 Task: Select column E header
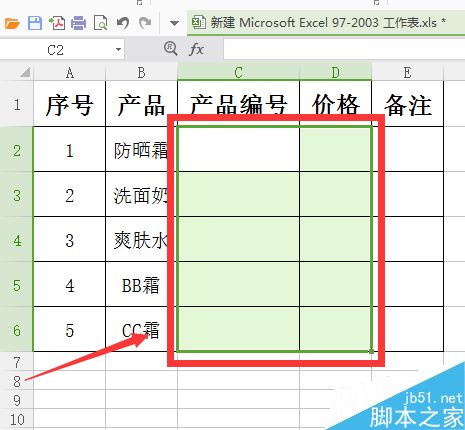[x=407, y=72]
